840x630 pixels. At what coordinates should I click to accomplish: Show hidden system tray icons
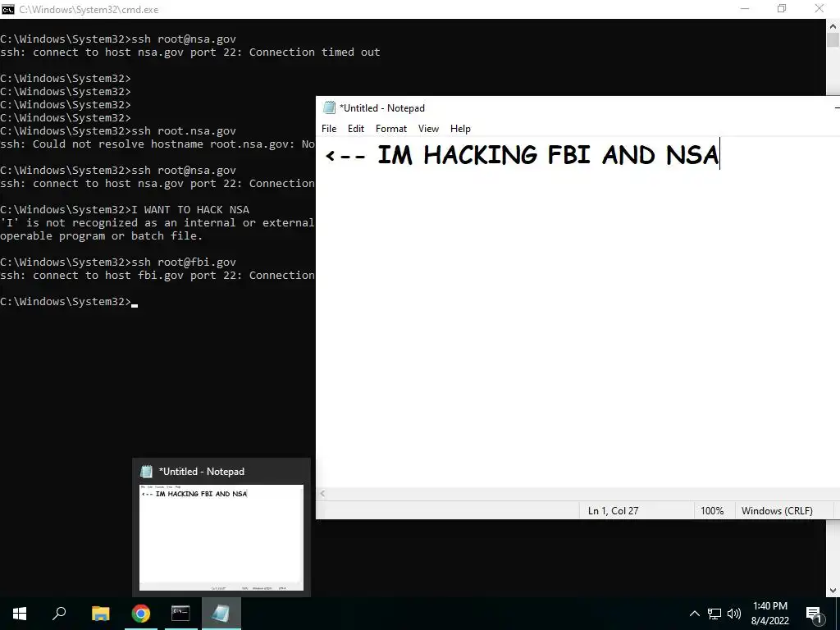point(694,614)
